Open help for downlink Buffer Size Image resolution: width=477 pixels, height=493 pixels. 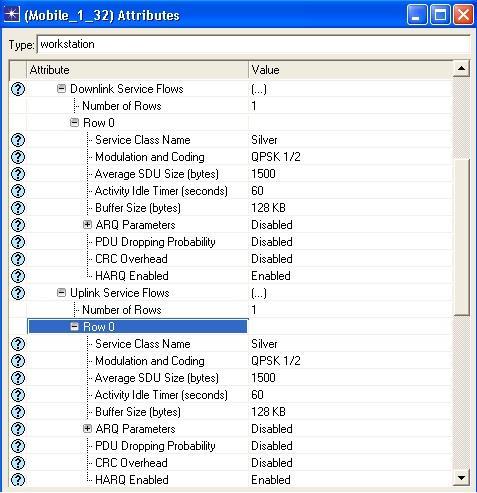coord(18,208)
